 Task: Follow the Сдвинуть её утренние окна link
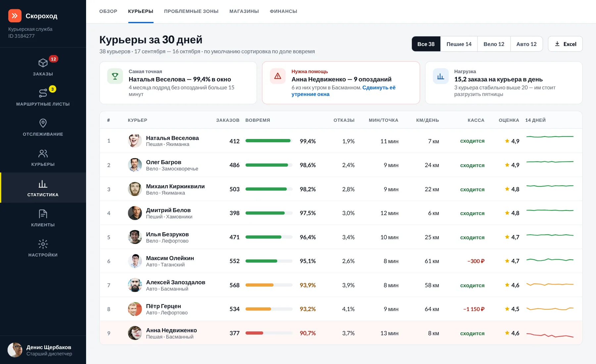click(343, 91)
